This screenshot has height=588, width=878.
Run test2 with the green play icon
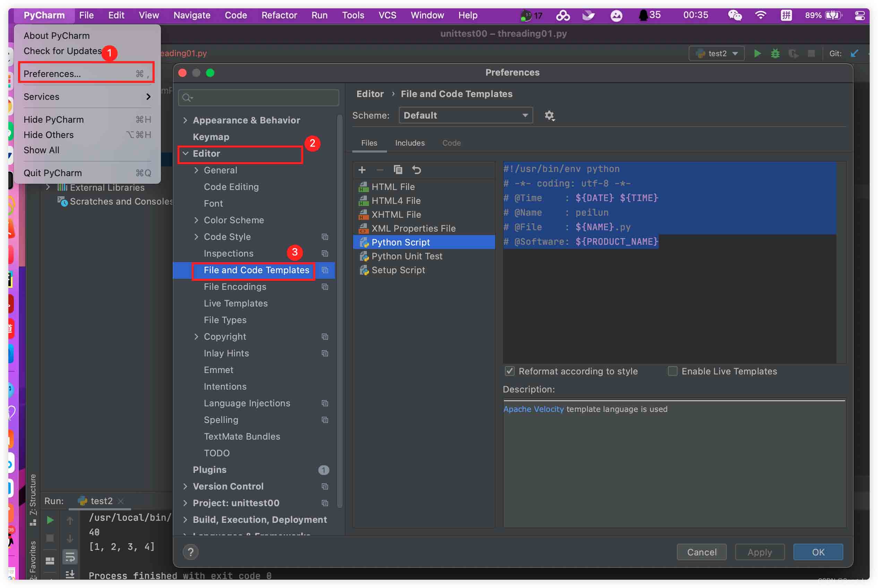pyautogui.click(x=757, y=53)
